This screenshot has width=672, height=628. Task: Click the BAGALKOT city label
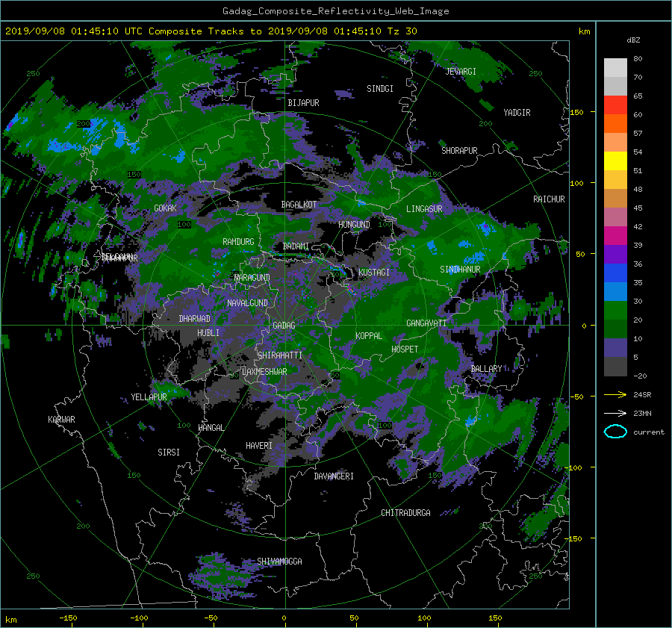299,205
